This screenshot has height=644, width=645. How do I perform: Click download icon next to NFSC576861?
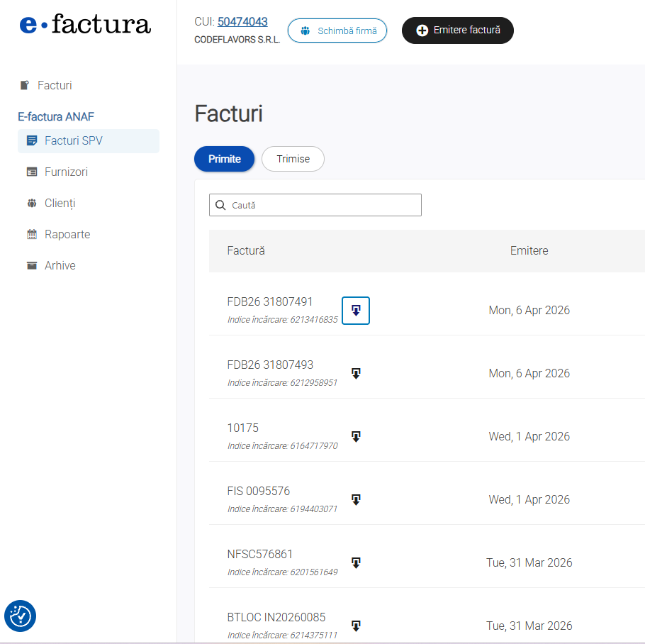(356, 563)
